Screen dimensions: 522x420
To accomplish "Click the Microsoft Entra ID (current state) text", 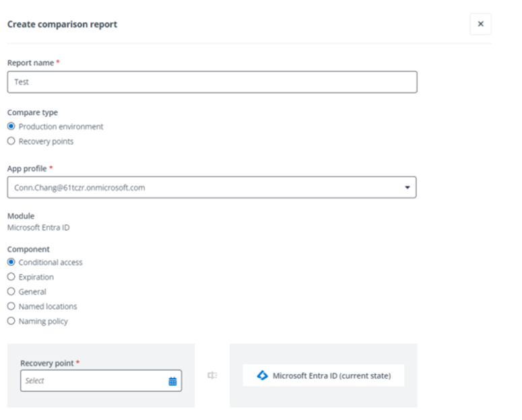I will coord(331,376).
